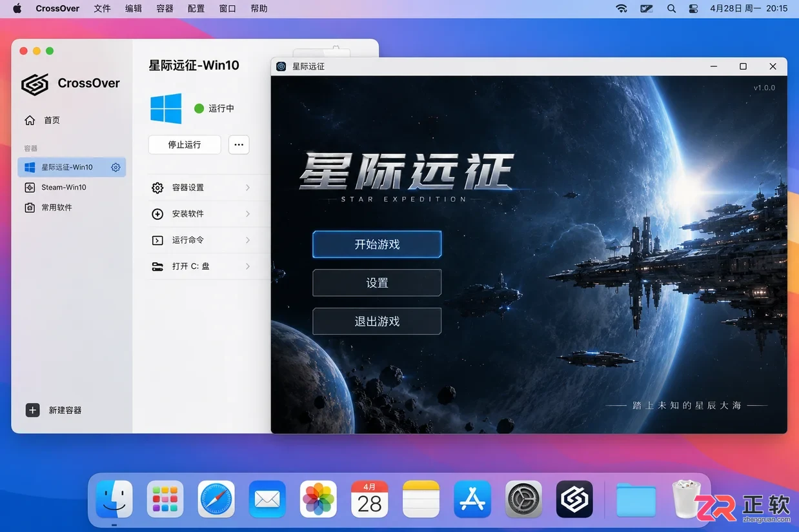Click the Wi-Fi status icon
Screen dimensions: 799x532
click(622, 8)
